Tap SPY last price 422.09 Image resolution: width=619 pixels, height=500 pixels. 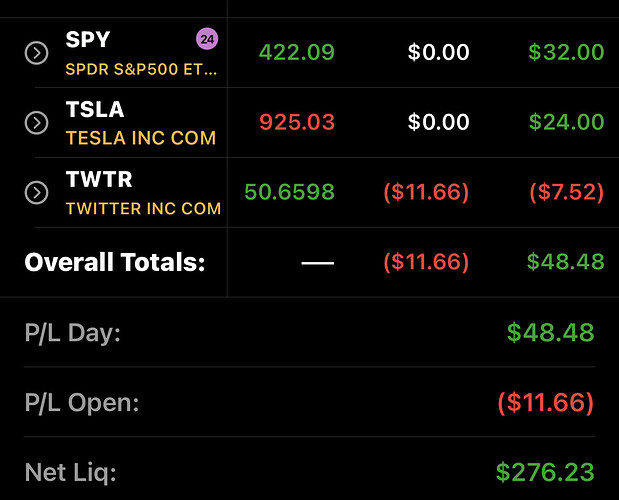(296, 52)
